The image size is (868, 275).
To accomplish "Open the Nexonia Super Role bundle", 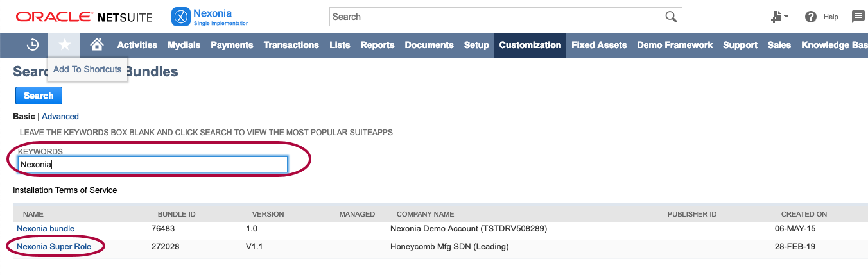I will (54, 247).
